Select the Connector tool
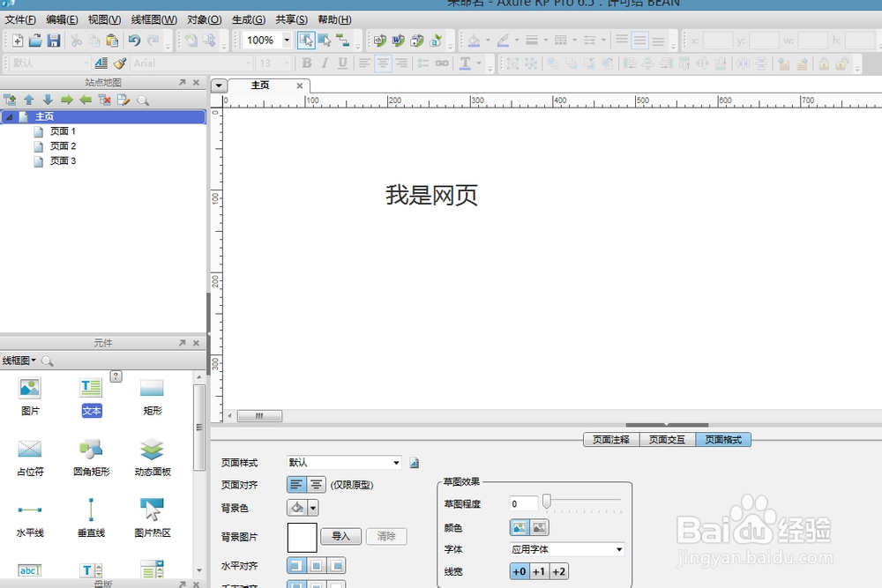Image resolution: width=882 pixels, height=588 pixels. click(x=342, y=41)
